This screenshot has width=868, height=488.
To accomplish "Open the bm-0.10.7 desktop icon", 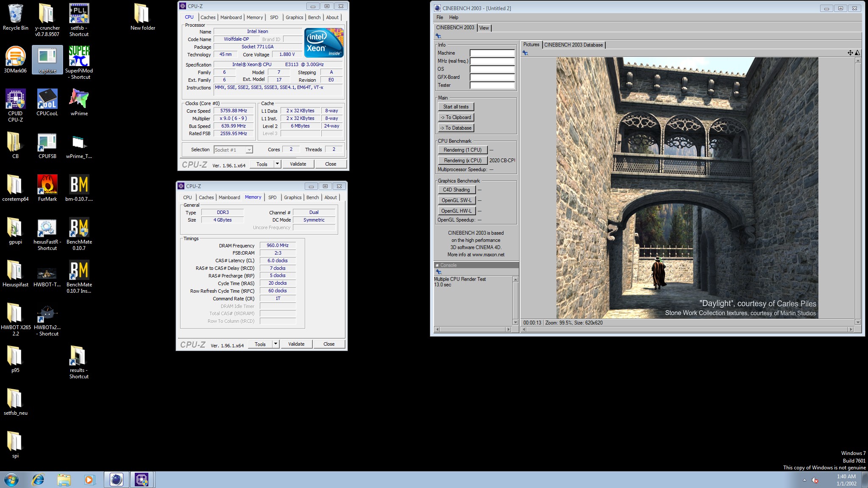I will click(x=79, y=187).
